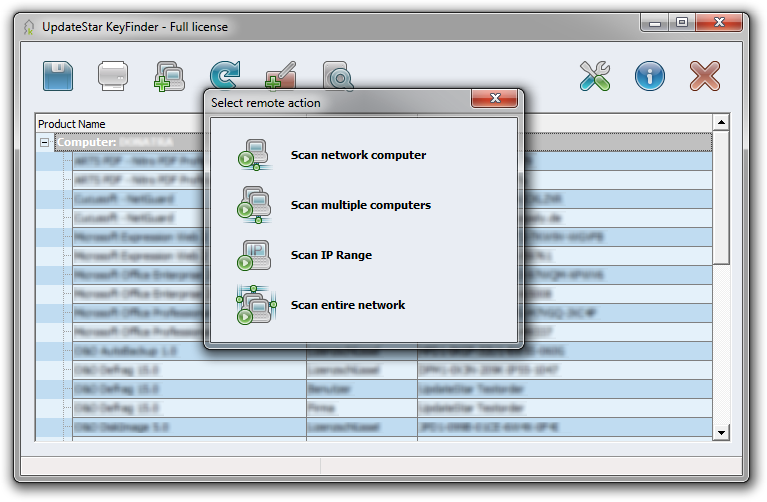Choose Scan network computer label
This screenshot has height=502, width=767.
click(358, 155)
